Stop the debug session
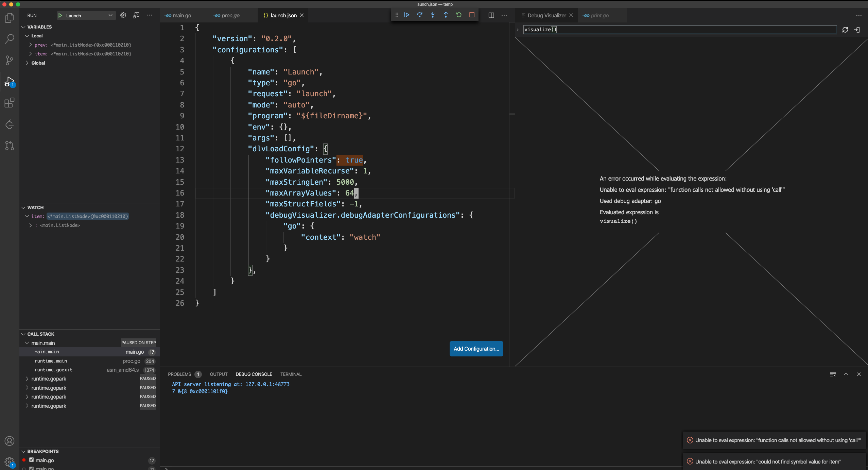Image resolution: width=868 pixels, height=470 pixels. [x=472, y=15]
